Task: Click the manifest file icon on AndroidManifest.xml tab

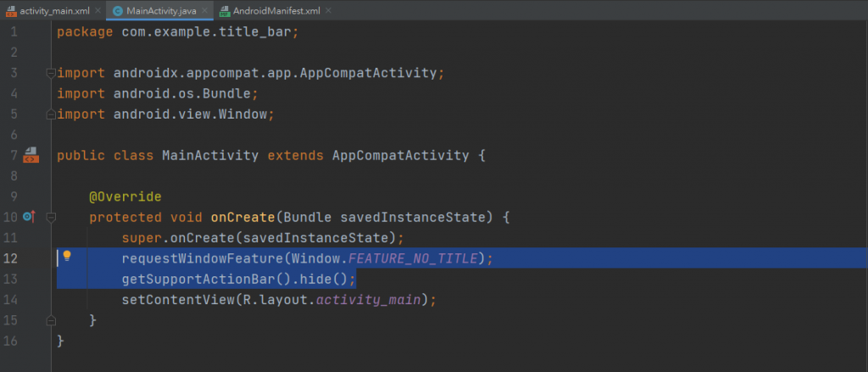Action: pyautogui.click(x=224, y=10)
